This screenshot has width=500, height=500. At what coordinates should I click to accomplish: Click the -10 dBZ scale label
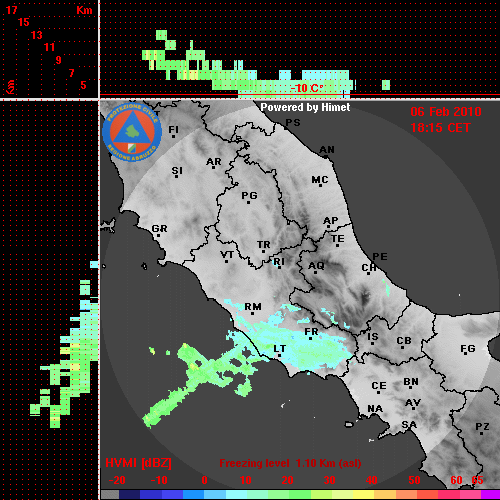point(159,480)
